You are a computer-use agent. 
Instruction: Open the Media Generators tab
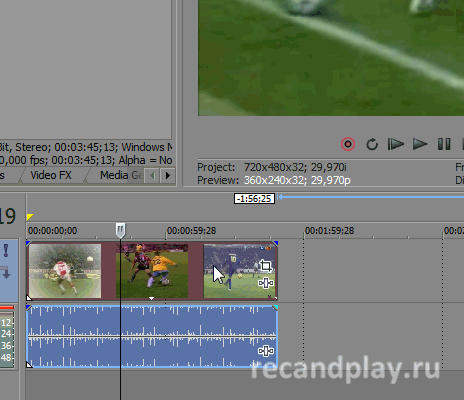121,175
